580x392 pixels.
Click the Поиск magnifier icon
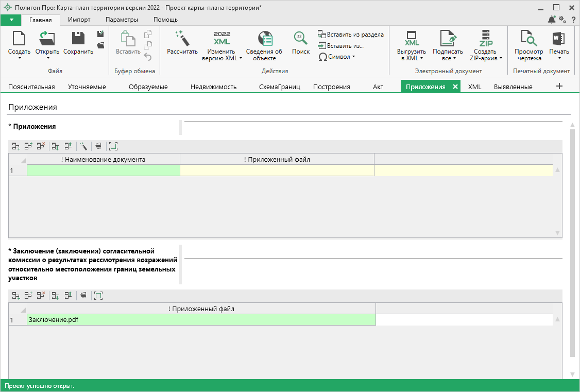tap(301, 39)
